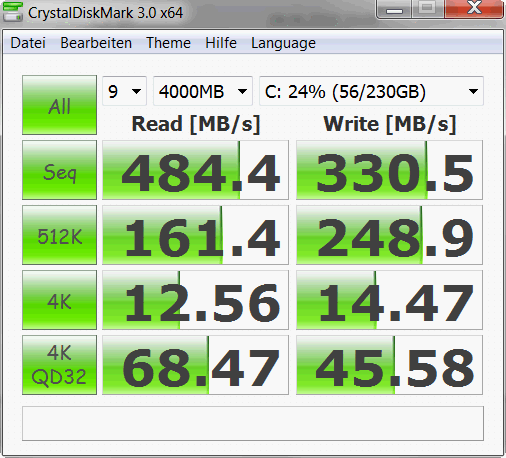Select the 4K read result 12.56
Image resolution: width=506 pixels, height=458 pixels.
(195, 300)
